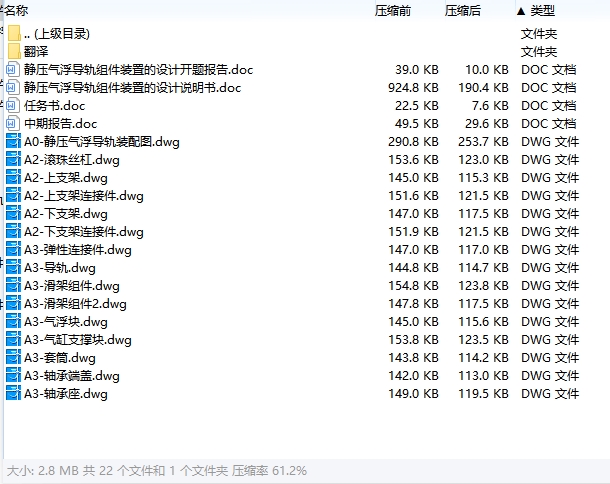The height and width of the screenshot is (484, 610).
Task: Click the 文件夹 type of 翻译
Action: (539, 52)
